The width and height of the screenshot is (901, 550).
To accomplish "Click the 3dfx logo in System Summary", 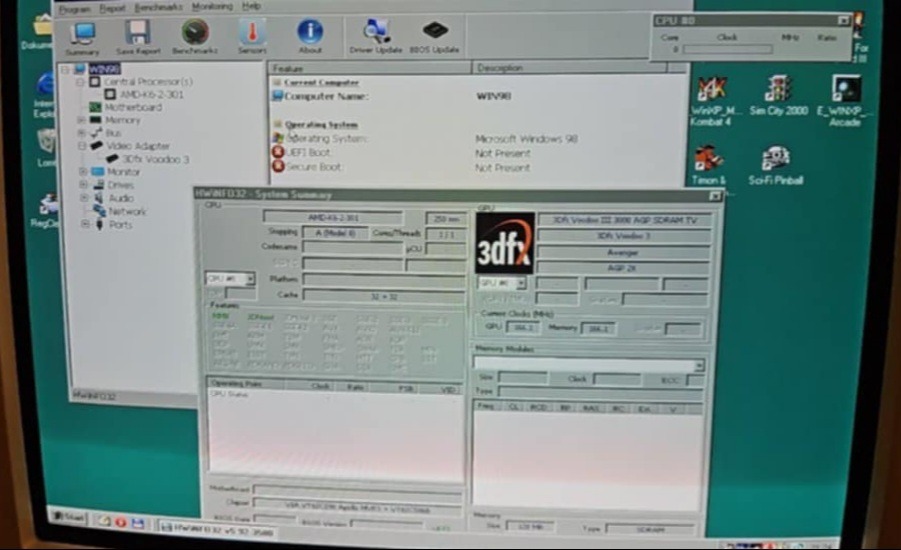I will pyautogui.click(x=504, y=243).
